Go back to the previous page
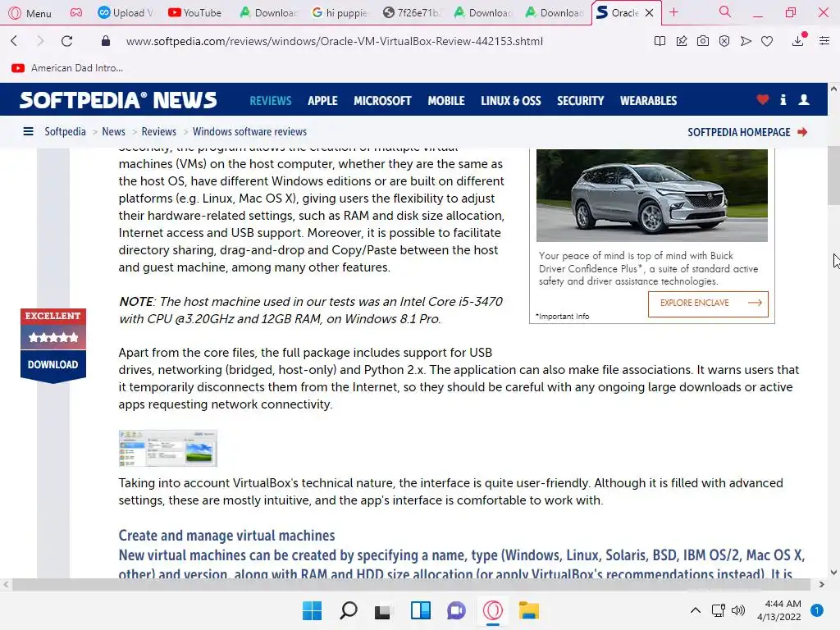This screenshot has width=840, height=630. tap(15, 41)
